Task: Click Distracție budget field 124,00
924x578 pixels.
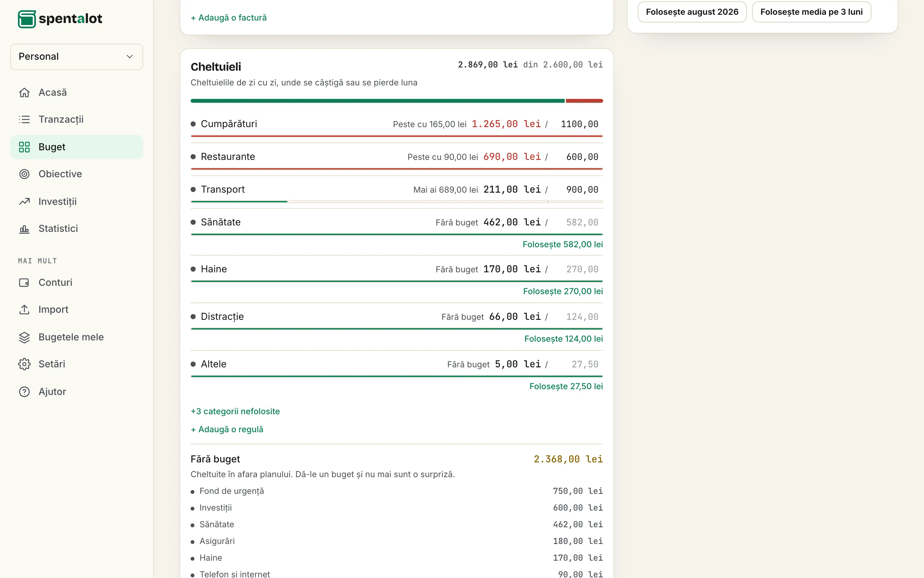Action: pyautogui.click(x=577, y=317)
